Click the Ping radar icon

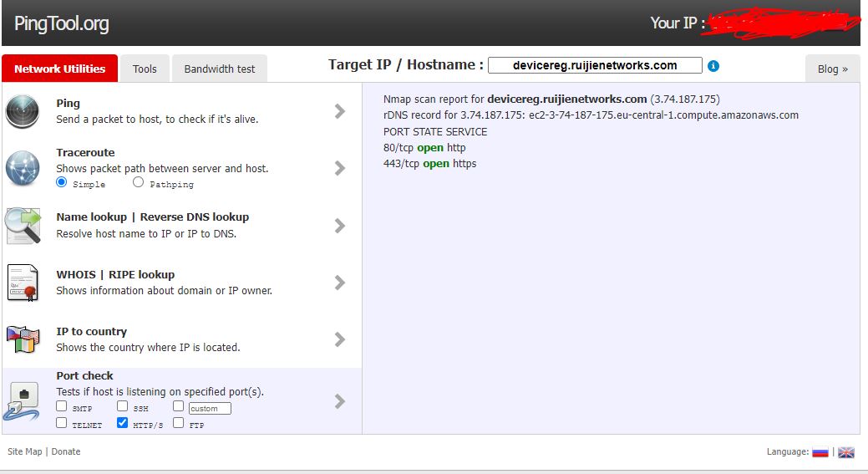[23, 111]
